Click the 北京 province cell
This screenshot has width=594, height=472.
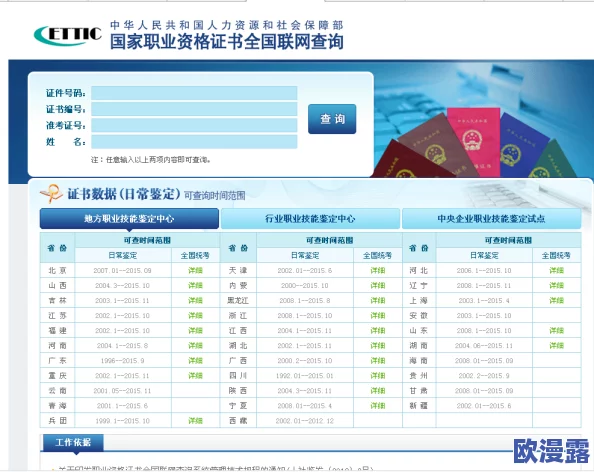point(58,270)
